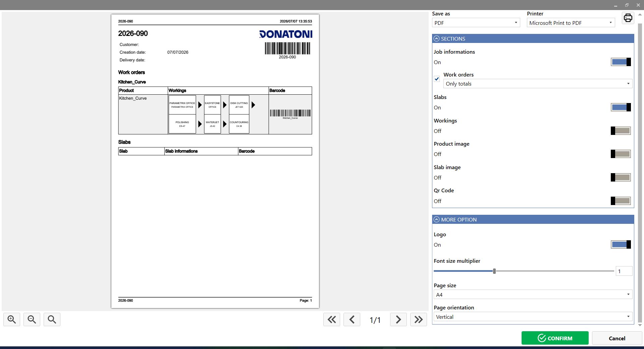Screen dimensions: 644x349
Task: Uncheck the Work orders checkbox
Action: point(437,79)
